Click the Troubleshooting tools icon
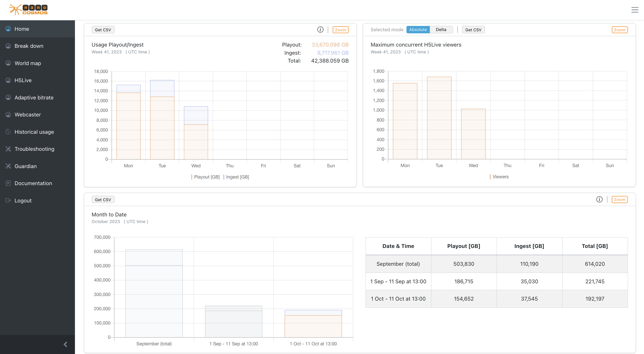The height and width of the screenshot is (354, 644). pos(8,149)
